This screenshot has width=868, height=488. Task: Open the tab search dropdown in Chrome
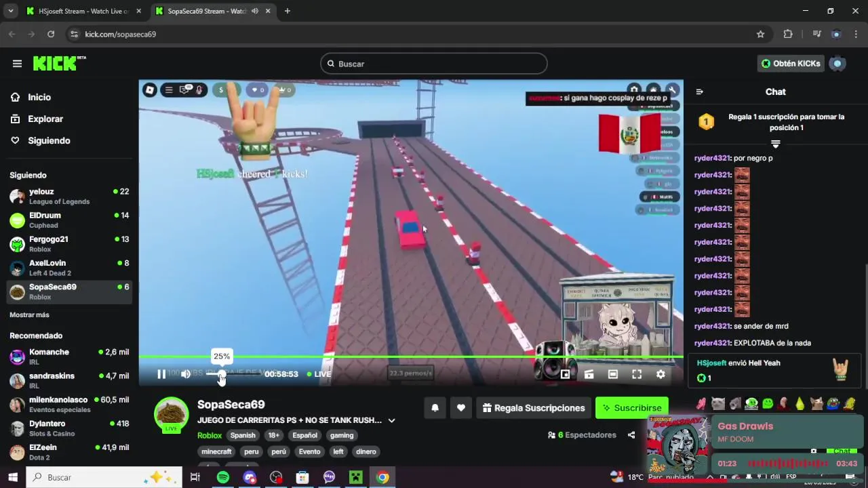(x=10, y=11)
